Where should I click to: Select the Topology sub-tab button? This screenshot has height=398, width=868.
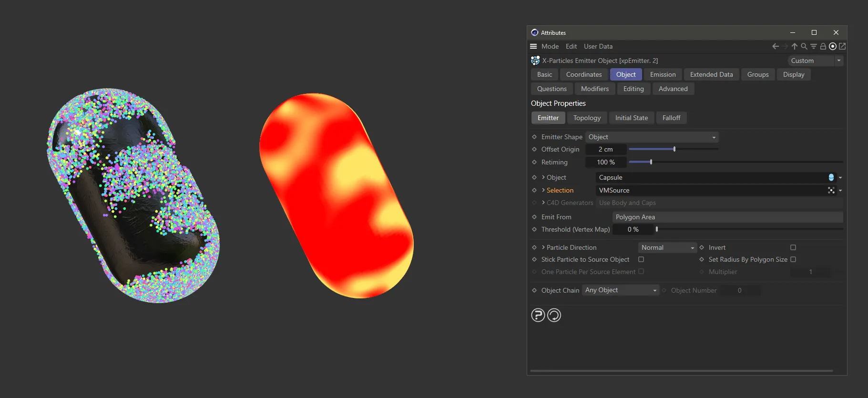(587, 118)
